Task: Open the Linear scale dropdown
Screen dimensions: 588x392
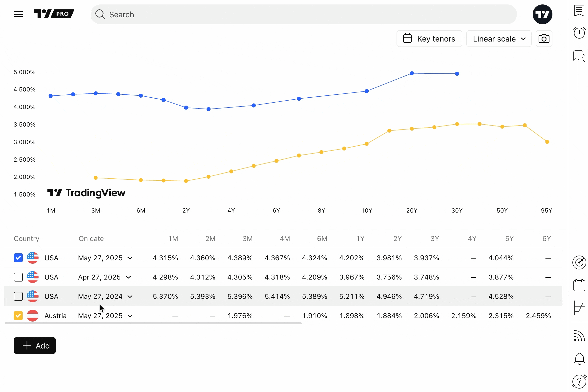Action: click(498, 39)
